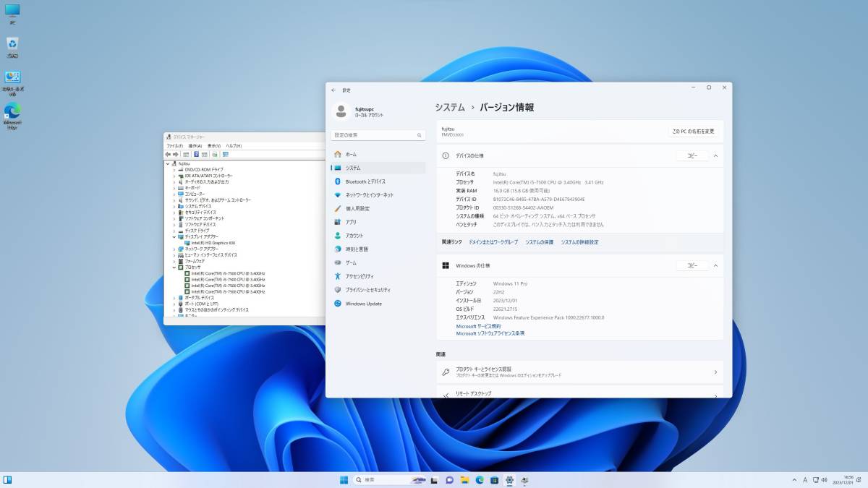
Task: Click the monitor scan icon in Device Manager toolbar
Action: (225, 154)
